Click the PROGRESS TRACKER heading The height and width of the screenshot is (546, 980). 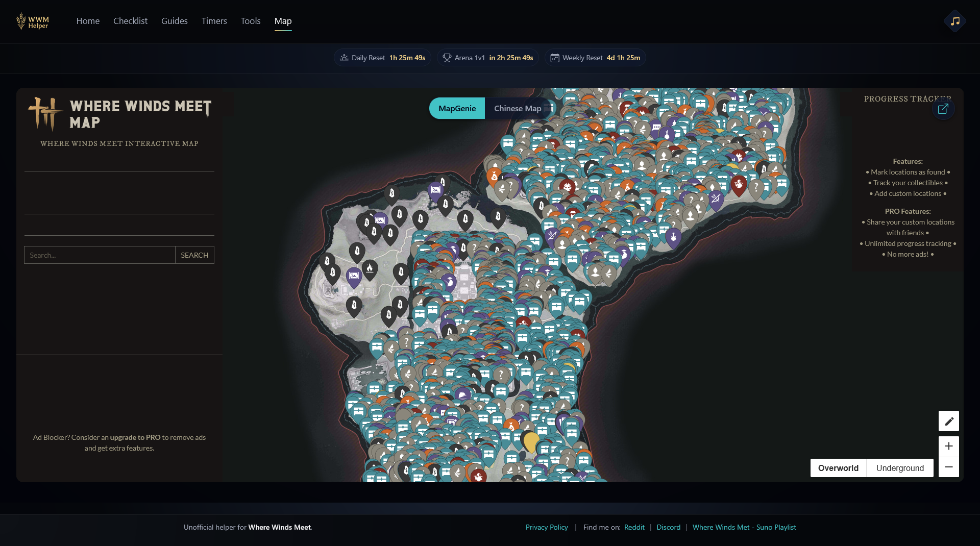(908, 99)
